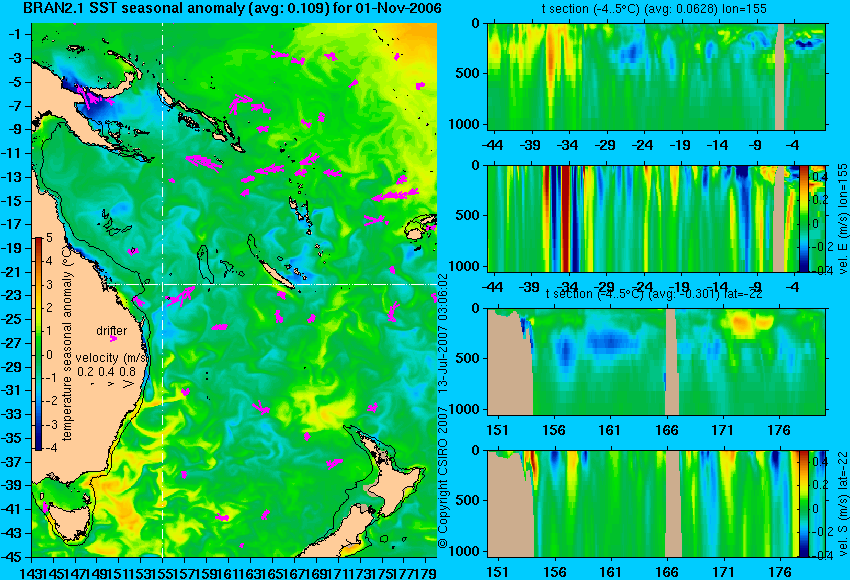Viewport: 850px width, 580px height.
Task: Click the 0.2 0.4 0.8 velocity scale values
Action: pyautogui.click(x=106, y=372)
